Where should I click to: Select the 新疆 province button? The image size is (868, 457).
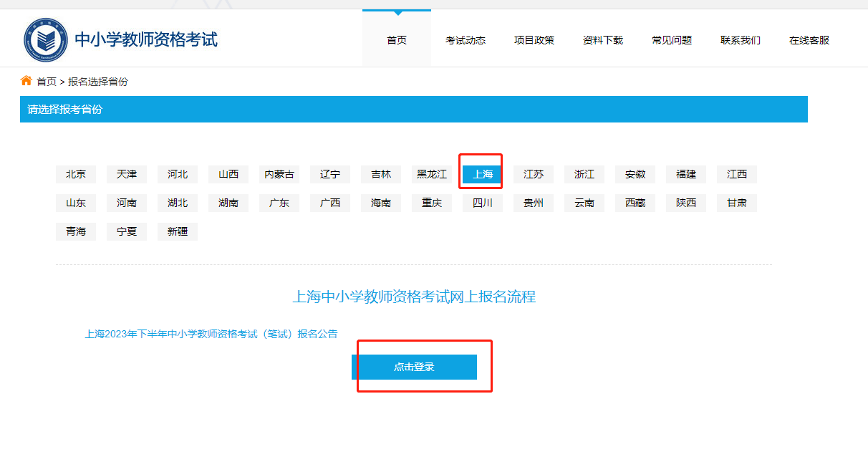pos(177,231)
